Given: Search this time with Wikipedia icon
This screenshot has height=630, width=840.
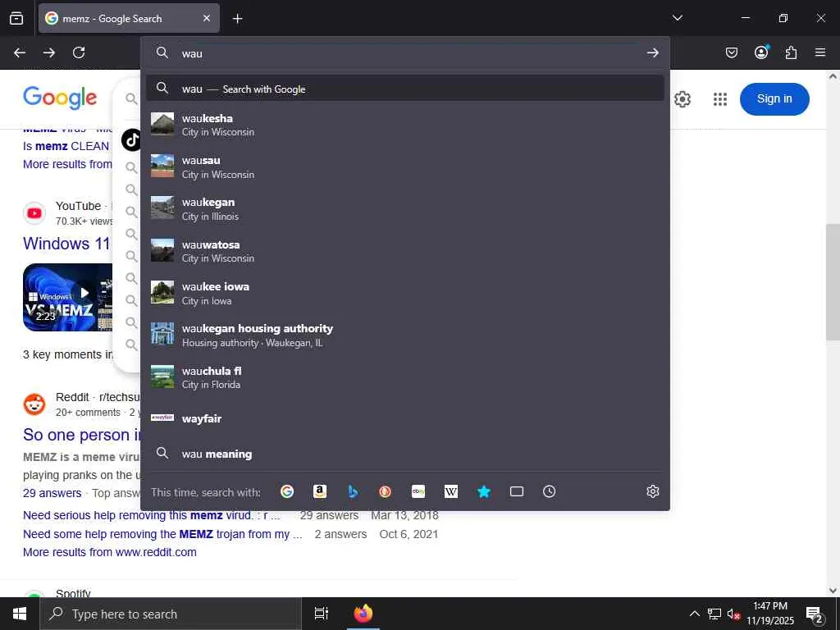Looking at the screenshot, I should 451,491.
